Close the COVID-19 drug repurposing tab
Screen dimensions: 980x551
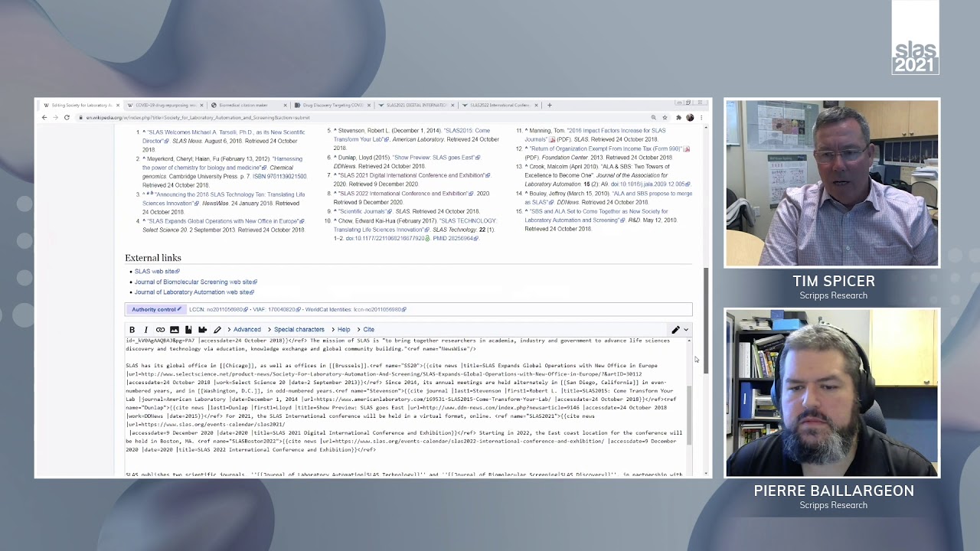[x=201, y=105]
